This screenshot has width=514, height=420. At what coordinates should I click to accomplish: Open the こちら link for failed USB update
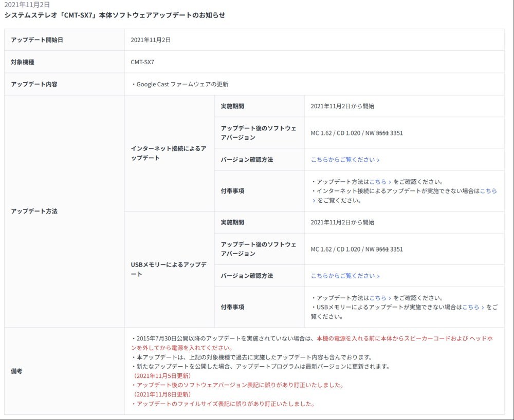tap(473, 307)
